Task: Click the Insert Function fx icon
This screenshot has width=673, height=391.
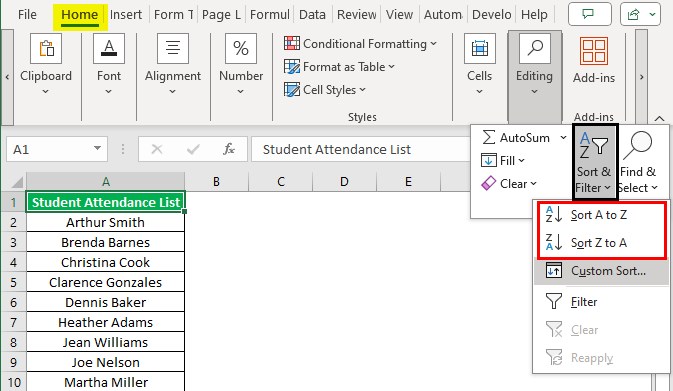Action: pos(229,149)
